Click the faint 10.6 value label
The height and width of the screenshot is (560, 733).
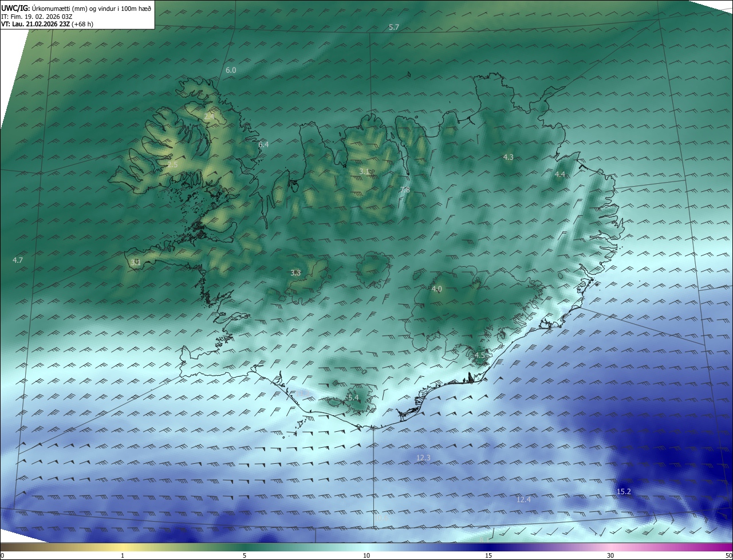point(381,518)
